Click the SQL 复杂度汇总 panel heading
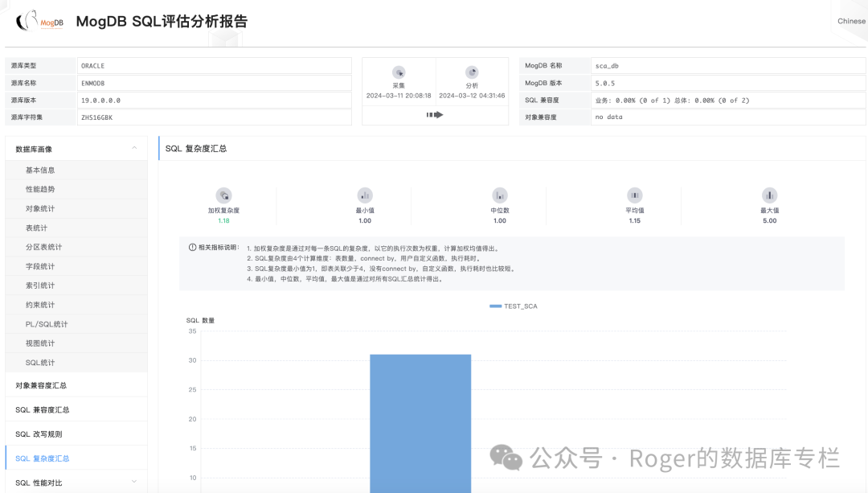This screenshot has width=868, height=493. [x=196, y=149]
